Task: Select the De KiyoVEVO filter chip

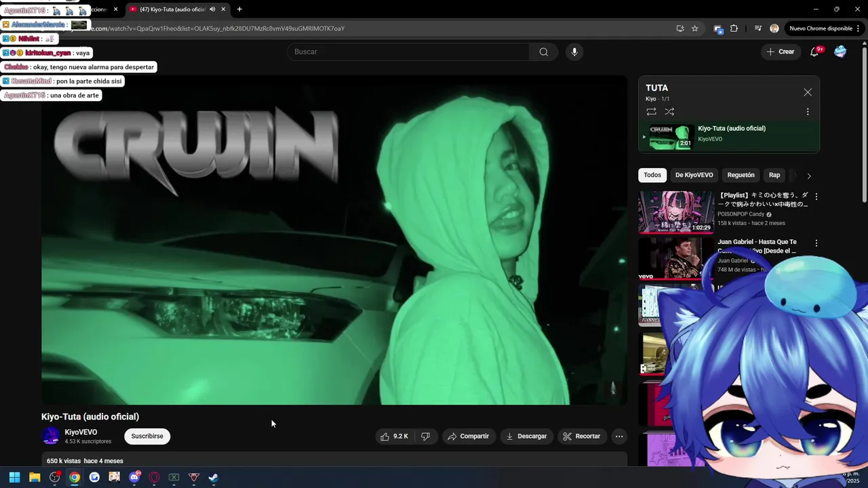Action: pos(694,175)
